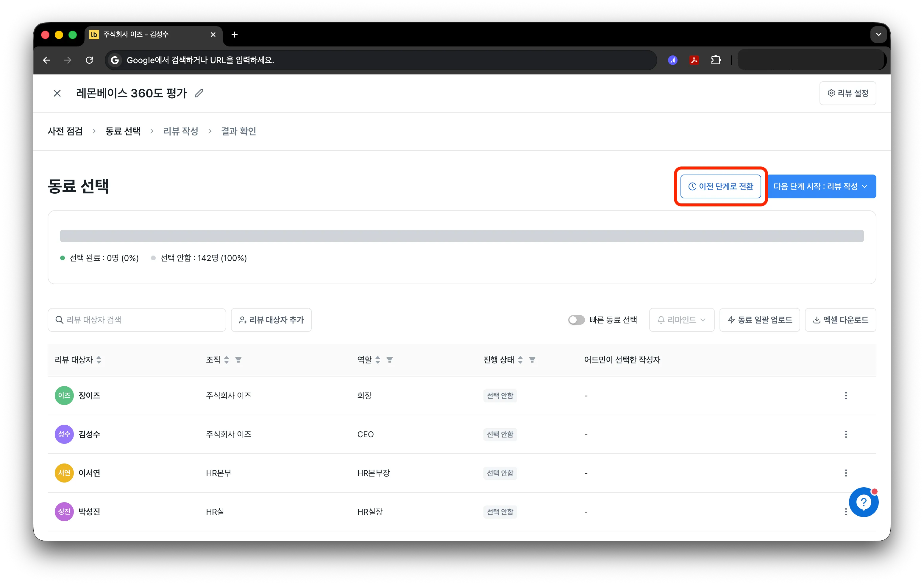Click the X icon beside the review title
924x585 pixels.
tap(57, 93)
